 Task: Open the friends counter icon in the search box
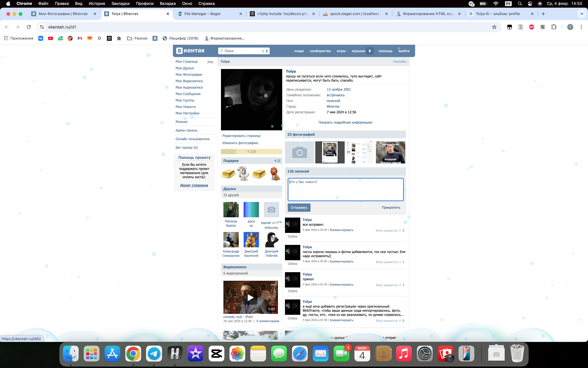(x=265, y=51)
